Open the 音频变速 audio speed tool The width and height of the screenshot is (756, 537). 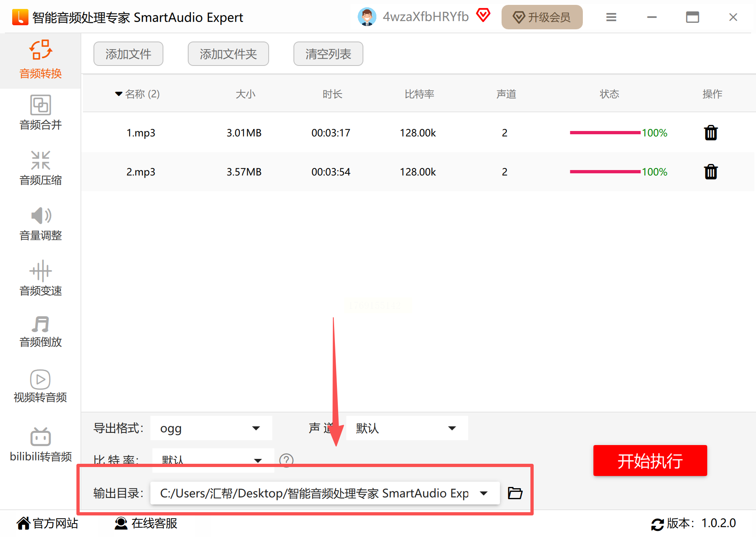tap(41, 279)
